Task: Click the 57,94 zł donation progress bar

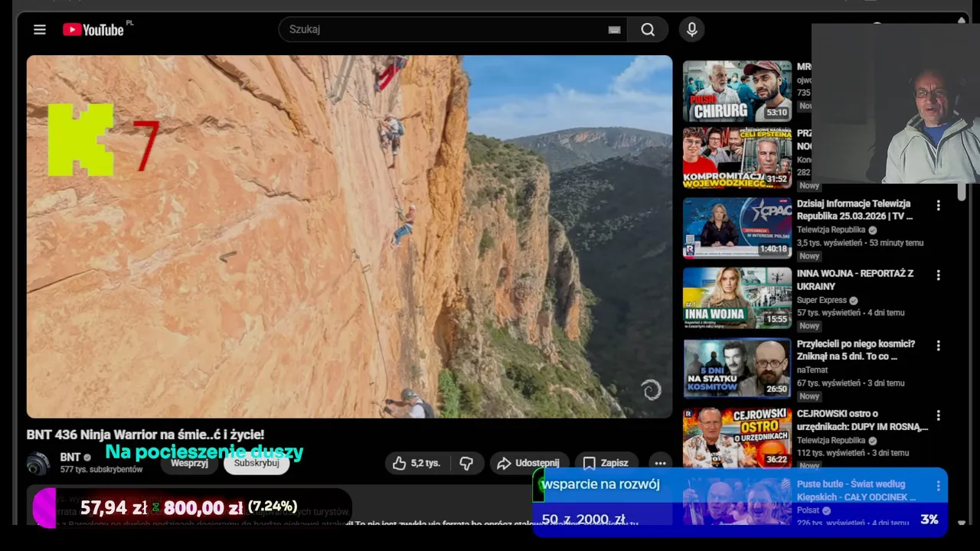Action: tap(191, 507)
